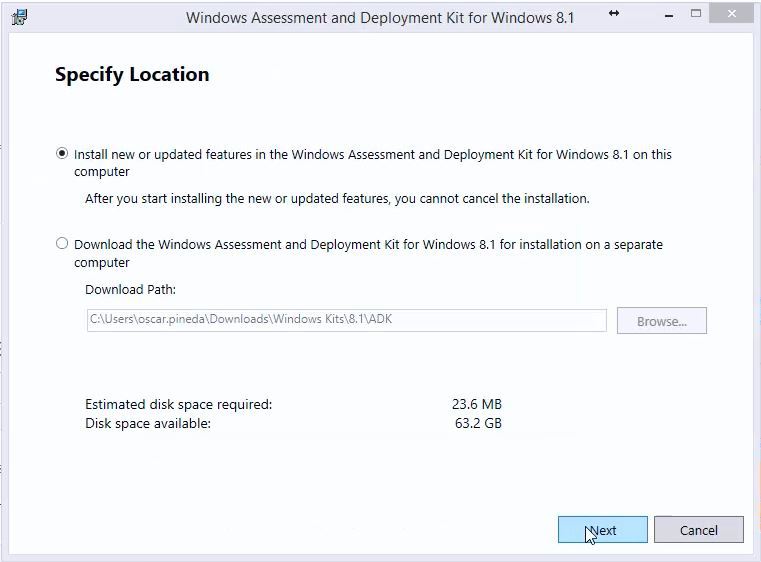Click the 'Disk space available:' label
761x562 pixels.
tap(148, 423)
